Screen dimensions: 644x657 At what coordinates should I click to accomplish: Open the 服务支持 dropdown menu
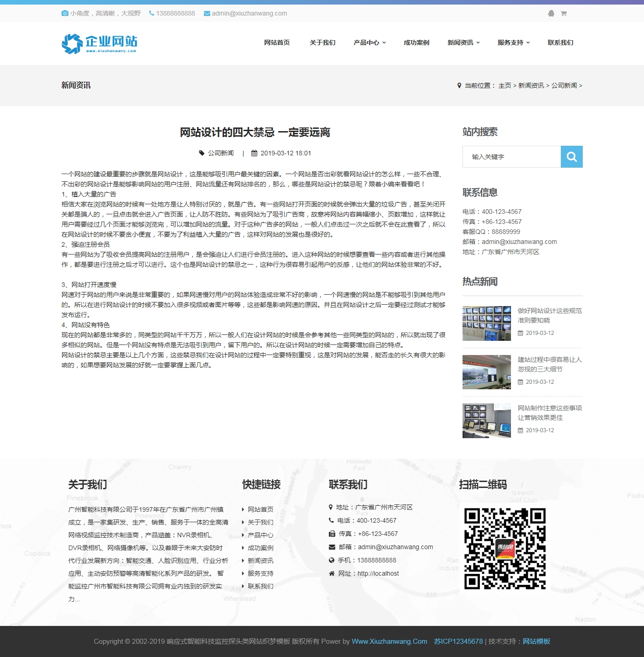(514, 42)
